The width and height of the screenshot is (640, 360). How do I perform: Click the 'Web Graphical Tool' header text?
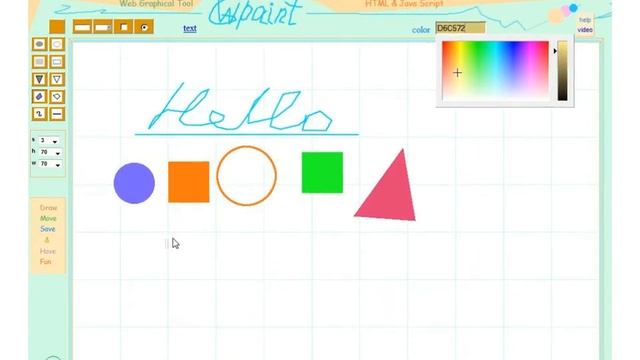click(156, 4)
